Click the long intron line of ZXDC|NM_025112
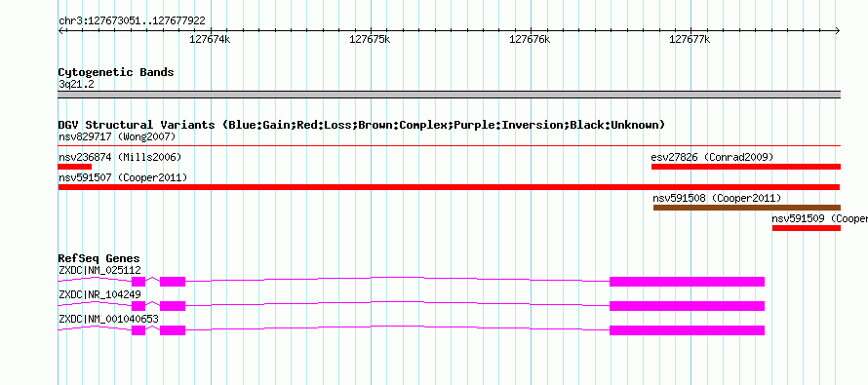Image resolution: width=868 pixels, height=385 pixels. click(398, 279)
